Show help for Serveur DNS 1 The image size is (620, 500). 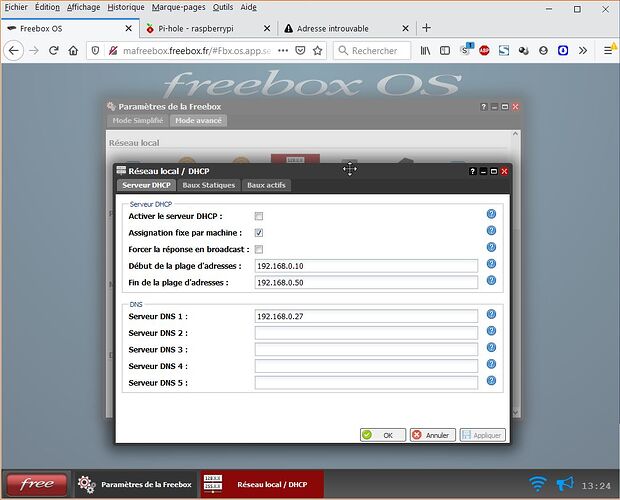click(x=491, y=314)
